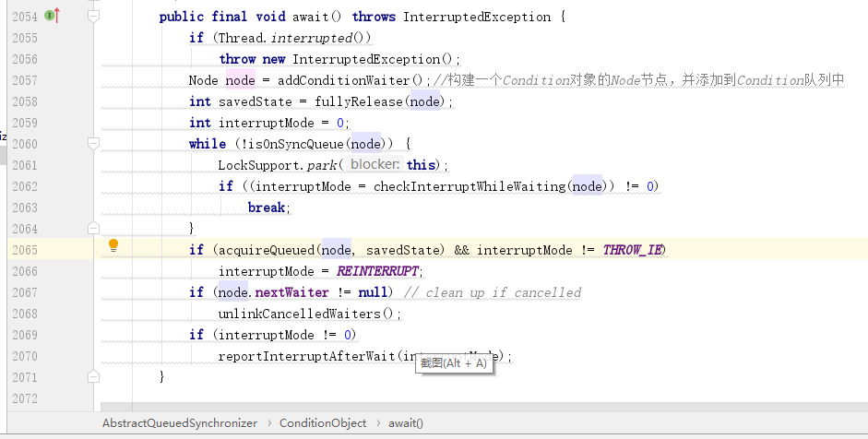
Task: Click the horizontal scrollbar below the code
Action: 484,407
